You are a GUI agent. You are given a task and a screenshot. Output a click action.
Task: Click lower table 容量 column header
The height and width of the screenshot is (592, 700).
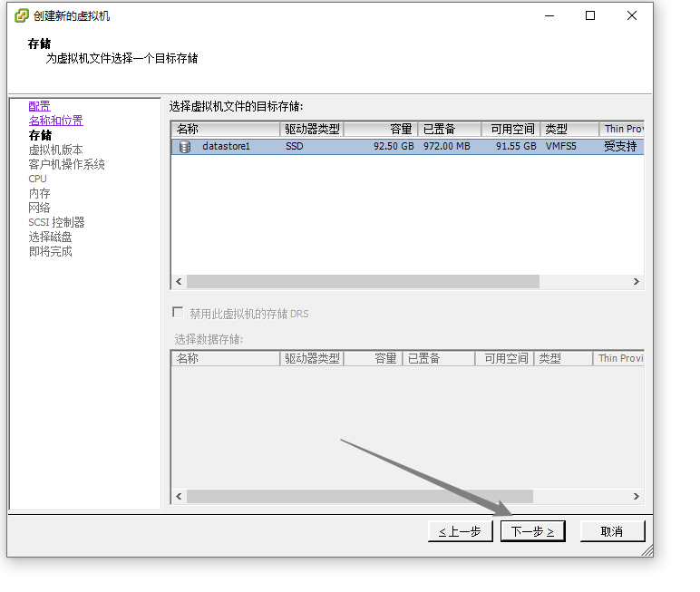(373, 358)
